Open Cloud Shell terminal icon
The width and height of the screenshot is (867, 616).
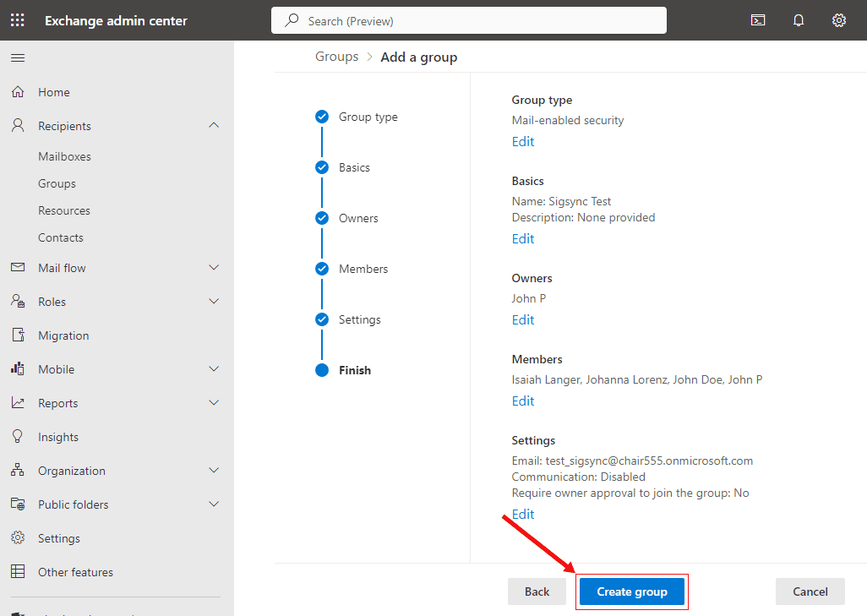coord(758,20)
